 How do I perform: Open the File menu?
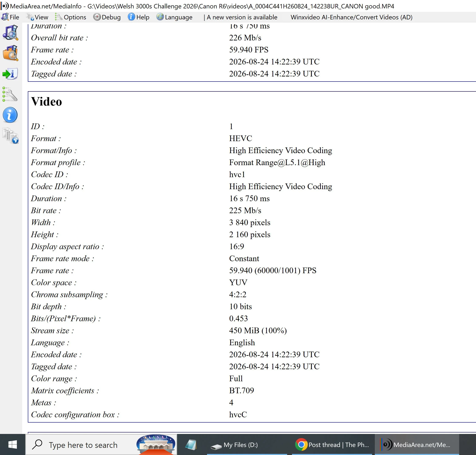pyautogui.click(x=10, y=17)
